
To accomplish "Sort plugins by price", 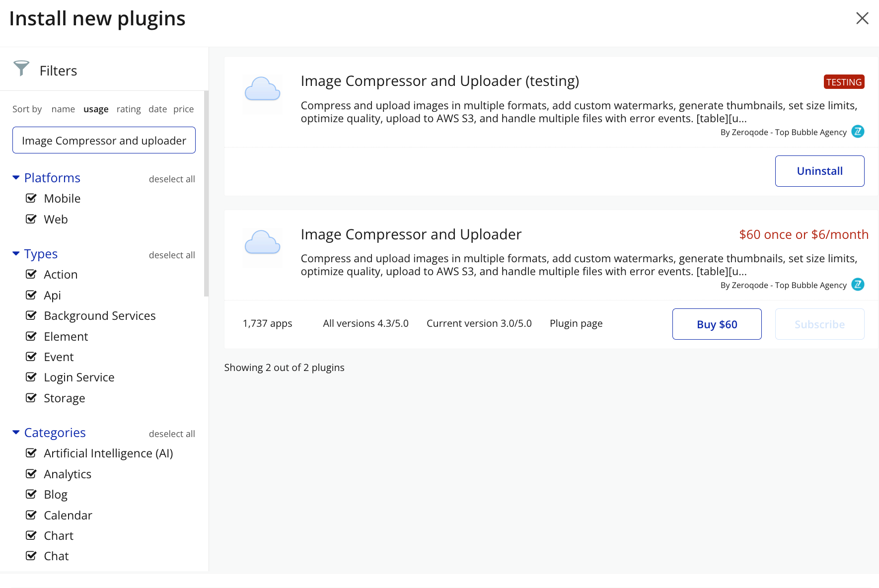I will pos(183,109).
